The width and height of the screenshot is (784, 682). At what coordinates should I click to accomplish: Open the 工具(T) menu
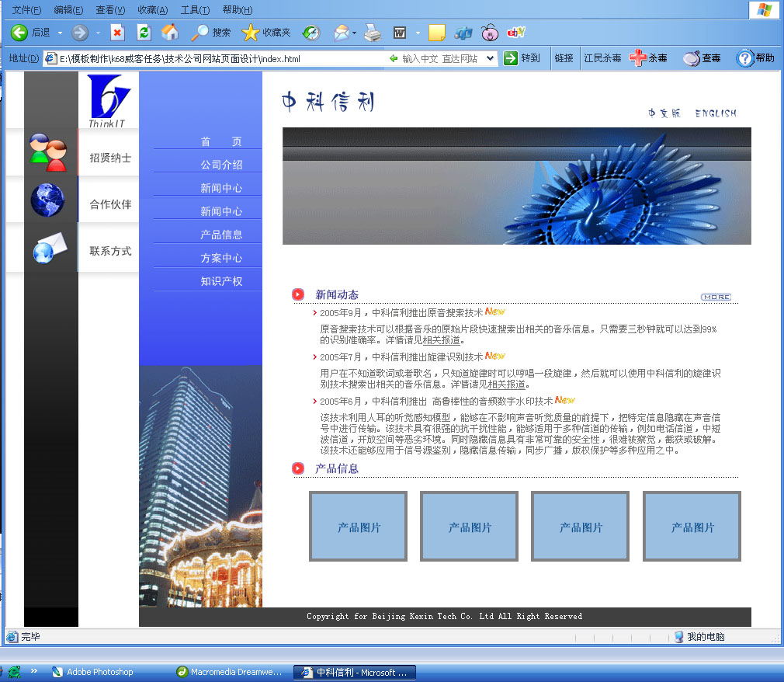(x=195, y=9)
